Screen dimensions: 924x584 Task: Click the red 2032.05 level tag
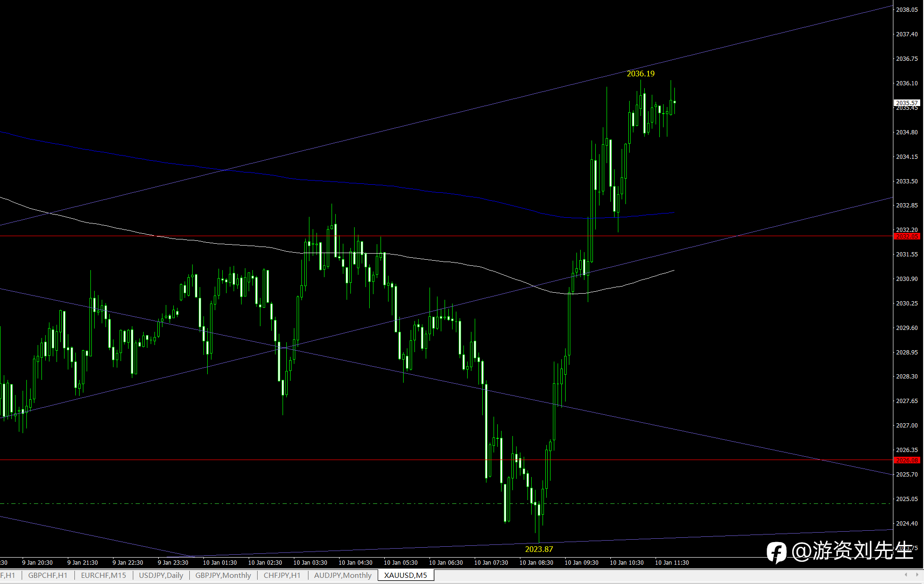[907, 236]
